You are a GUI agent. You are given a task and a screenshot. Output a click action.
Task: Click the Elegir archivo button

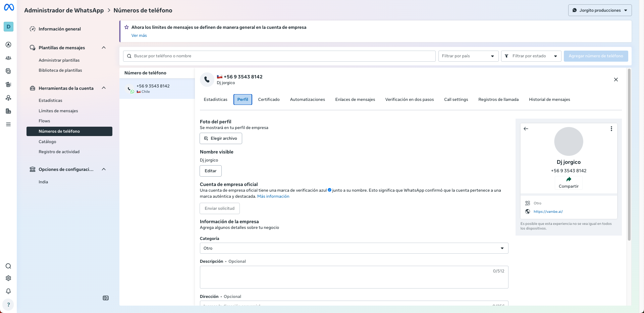coord(221,138)
